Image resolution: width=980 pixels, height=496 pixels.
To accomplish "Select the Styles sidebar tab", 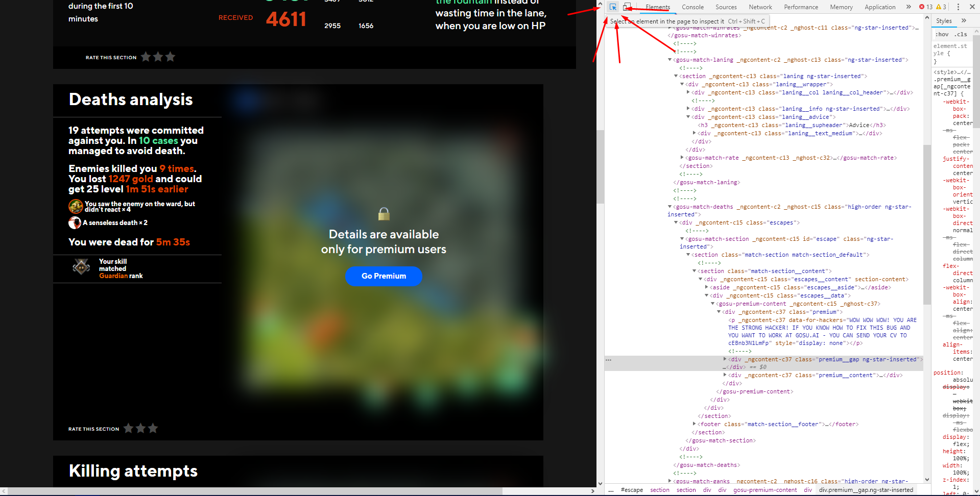I will pos(944,21).
